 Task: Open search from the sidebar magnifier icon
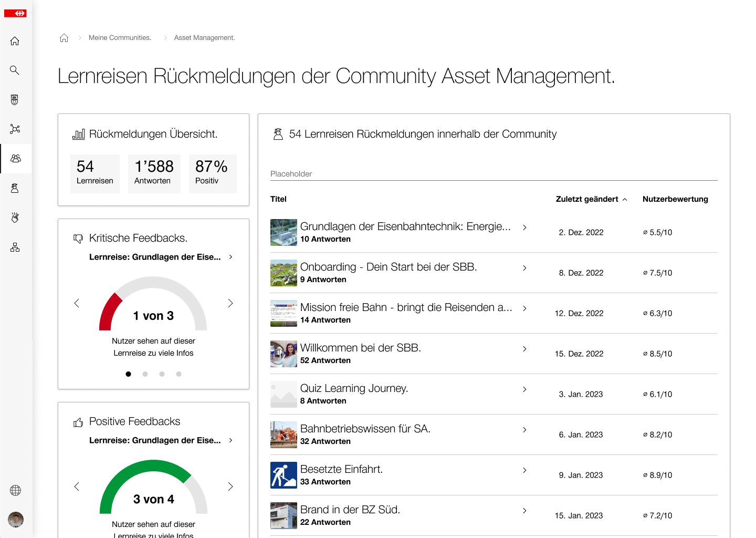click(15, 70)
